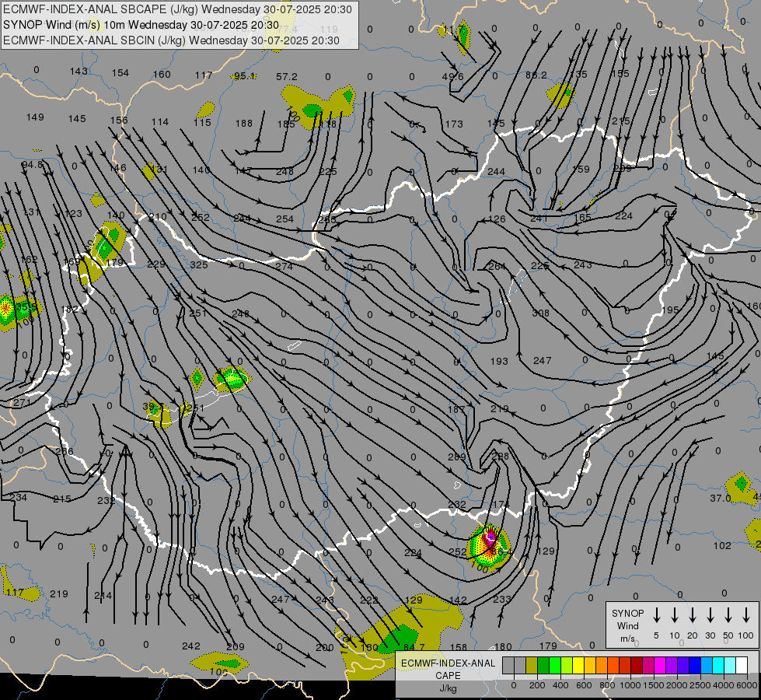The image size is (761, 700).
Task: Click 'ECMWF-INDEX-ANAL CAPE' legend label
Action: (x=448, y=669)
